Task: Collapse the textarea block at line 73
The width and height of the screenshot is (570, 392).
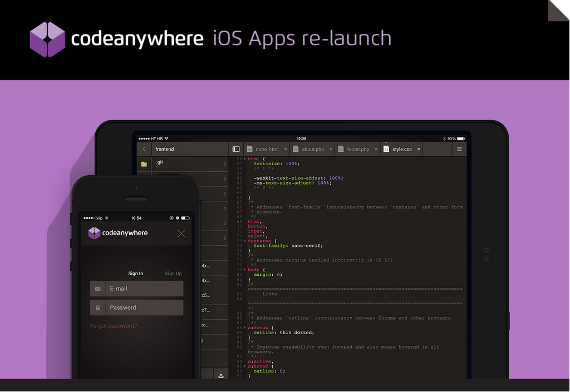Action: pyautogui.click(x=245, y=241)
